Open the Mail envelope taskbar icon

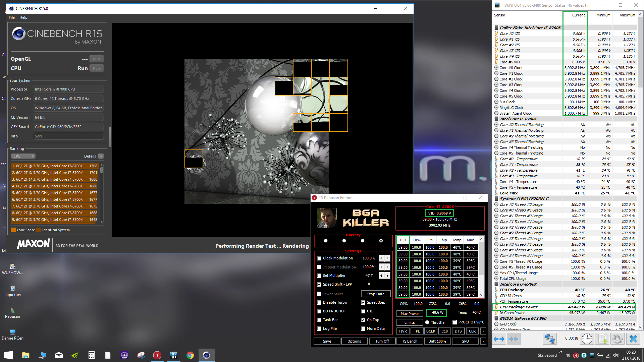pos(59,355)
